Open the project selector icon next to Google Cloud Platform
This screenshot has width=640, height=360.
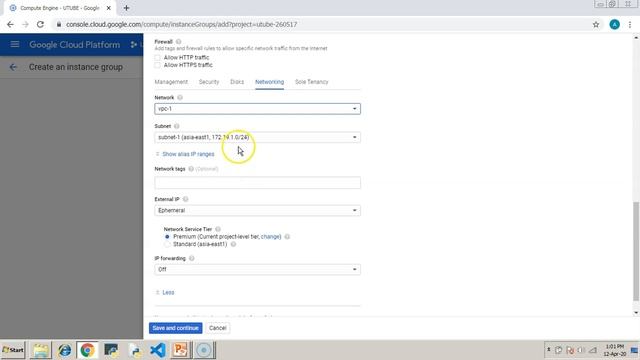tap(134, 44)
